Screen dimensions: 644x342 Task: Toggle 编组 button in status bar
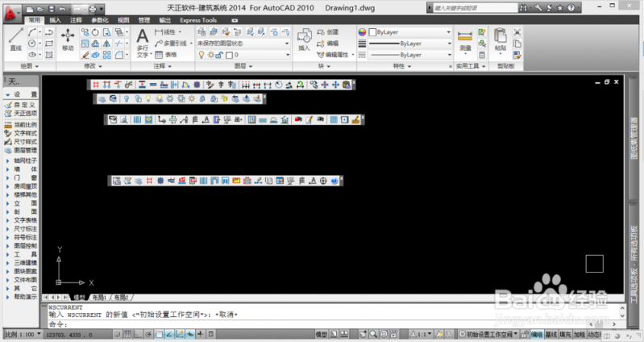[x=536, y=335]
